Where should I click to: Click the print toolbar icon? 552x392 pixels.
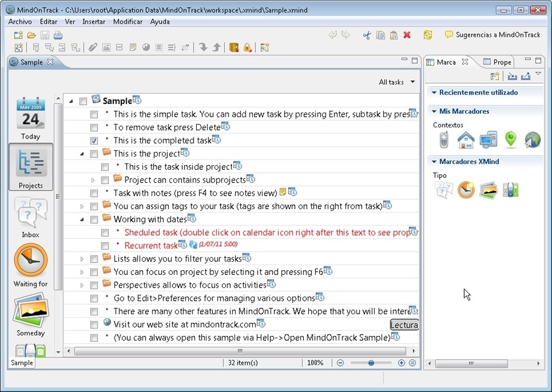point(58,35)
